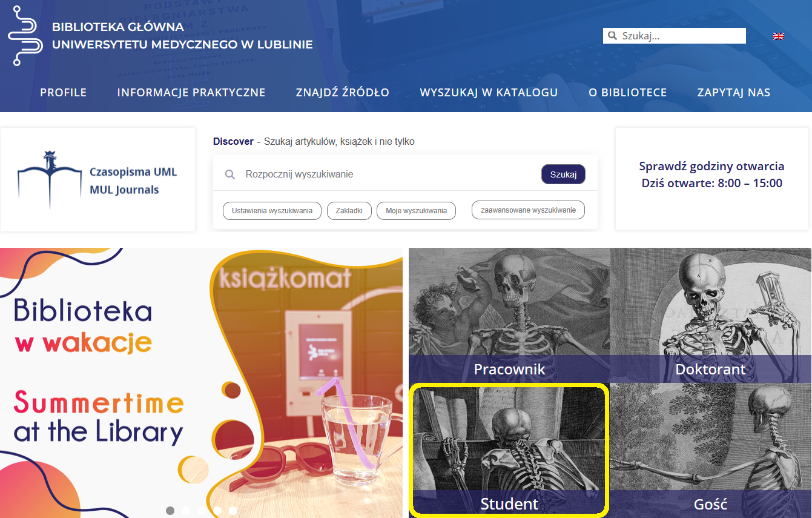Viewport: 812px width, 518px height.
Task: Click Rozpocznij wyszukiwanie input field
Action: click(x=388, y=174)
